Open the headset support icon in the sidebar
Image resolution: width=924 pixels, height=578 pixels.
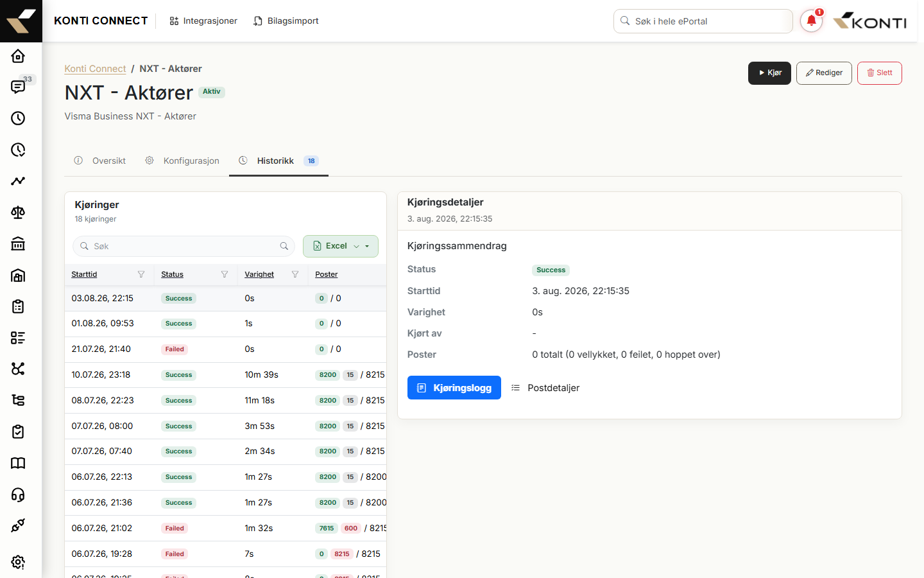(x=18, y=495)
